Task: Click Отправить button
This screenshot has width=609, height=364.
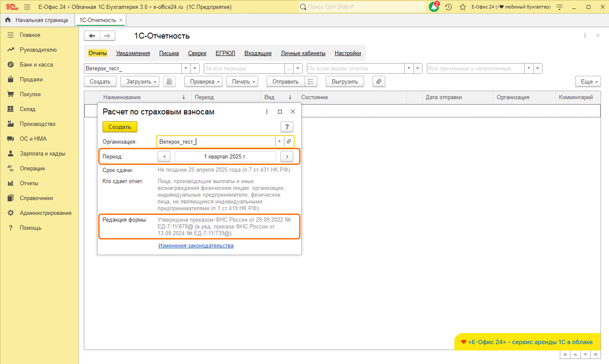Action: (x=286, y=81)
